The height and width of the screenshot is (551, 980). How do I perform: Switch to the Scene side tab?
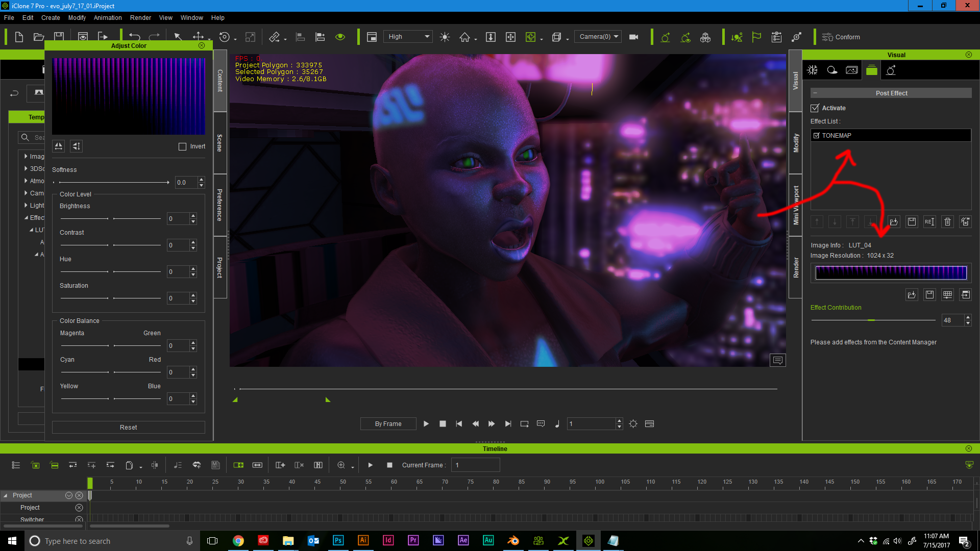[220, 143]
